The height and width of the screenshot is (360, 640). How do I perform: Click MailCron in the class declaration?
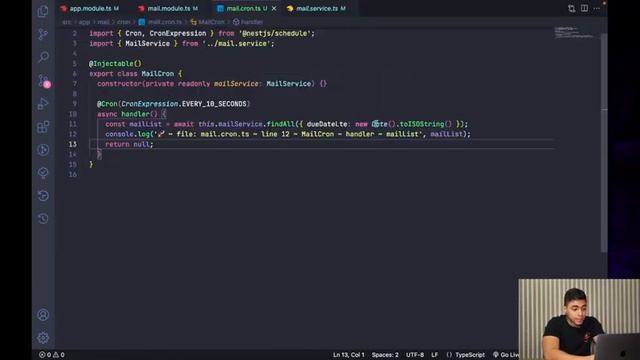tap(158, 74)
